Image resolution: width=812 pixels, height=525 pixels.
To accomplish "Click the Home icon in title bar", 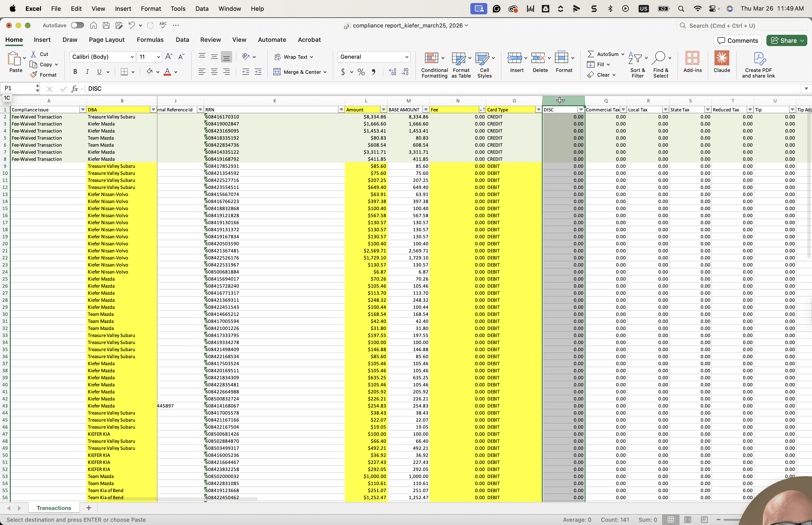I will pyautogui.click(x=93, y=25).
